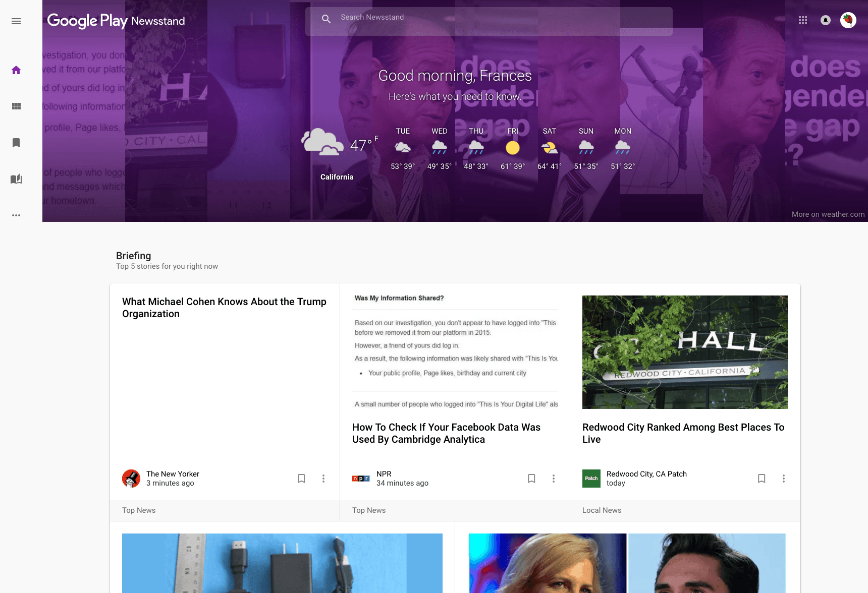The width and height of the screenshot is (868, 593).
Task: Click the Search Newsstand field
Action: (x=489, y=18)
